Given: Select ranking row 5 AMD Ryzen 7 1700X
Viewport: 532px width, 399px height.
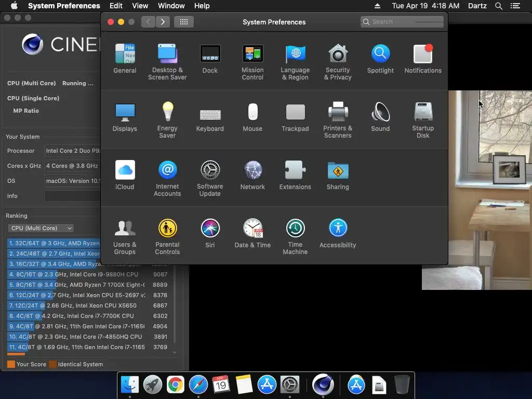Looking at the screenshot, I should pyautogui.click(x=87, y=285).
